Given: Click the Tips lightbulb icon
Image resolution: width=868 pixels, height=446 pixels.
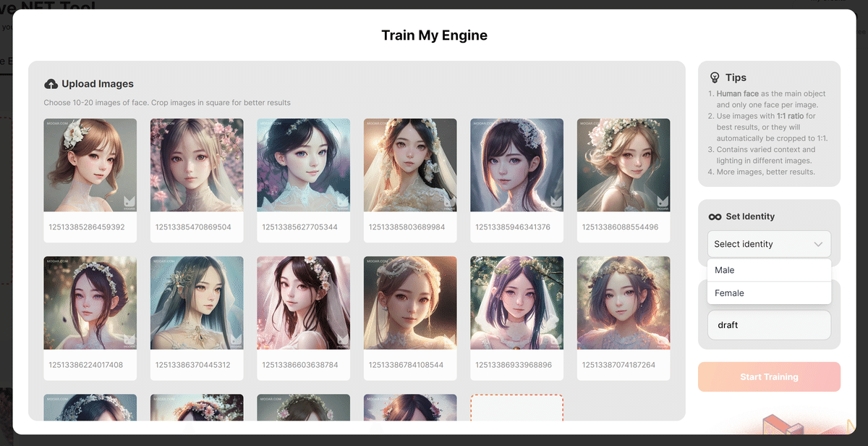Looking at the screenshot, I should click(715, 77).
